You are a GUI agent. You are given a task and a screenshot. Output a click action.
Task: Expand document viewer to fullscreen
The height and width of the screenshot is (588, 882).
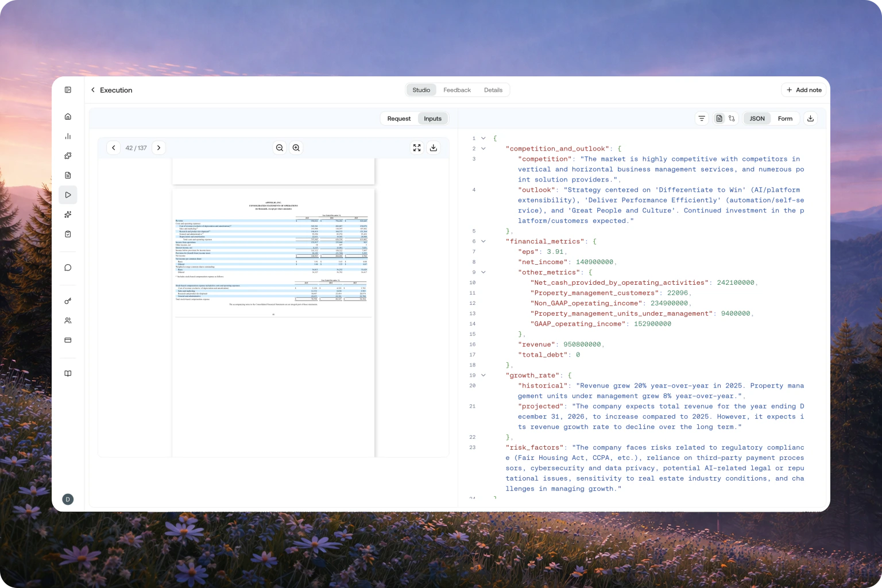(x=417, y=148)
